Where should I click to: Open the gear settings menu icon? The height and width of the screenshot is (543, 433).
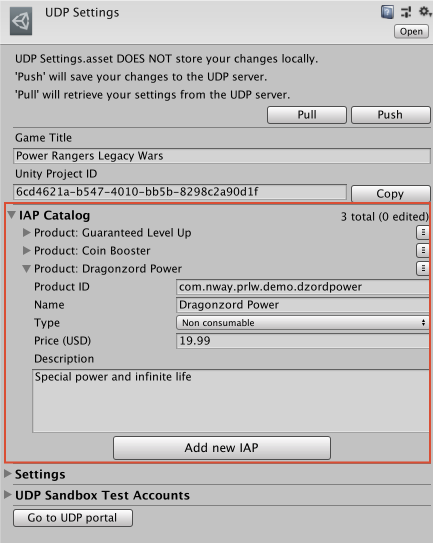[425, 12]
